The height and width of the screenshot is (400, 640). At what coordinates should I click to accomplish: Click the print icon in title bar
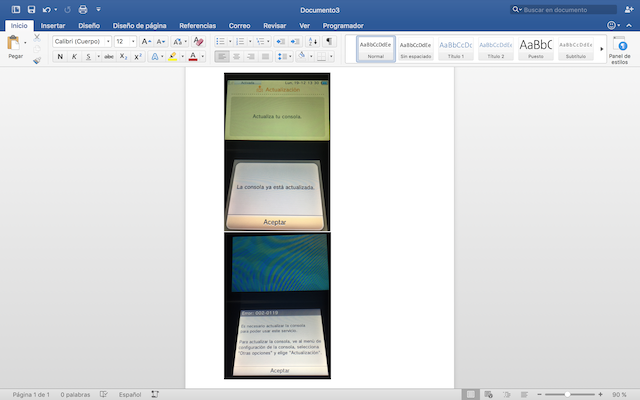tap(83, 9)
